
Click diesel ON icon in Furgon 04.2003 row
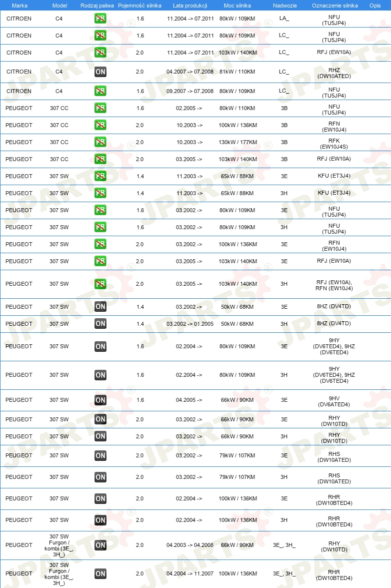pos(100,545)
